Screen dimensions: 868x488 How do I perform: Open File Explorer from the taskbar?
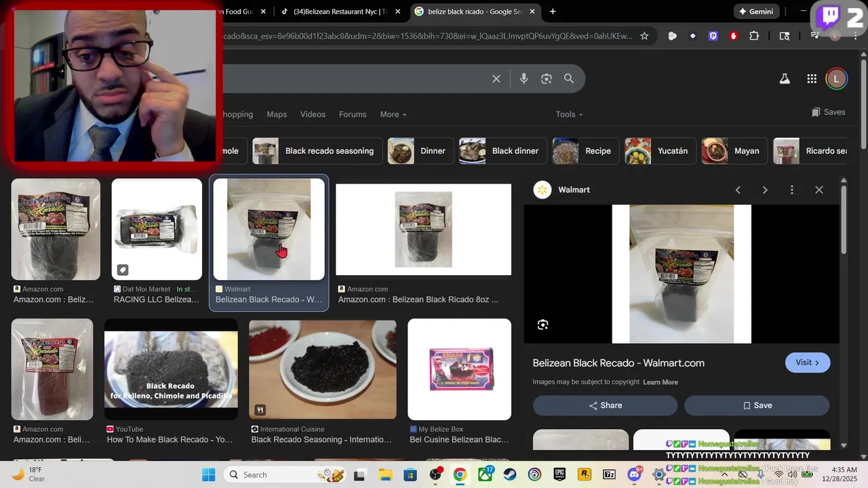(x=384, y=474)
